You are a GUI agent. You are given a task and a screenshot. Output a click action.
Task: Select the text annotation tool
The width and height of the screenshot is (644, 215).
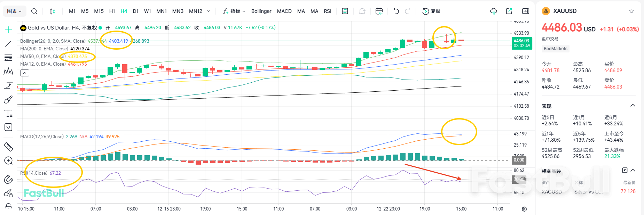(x=8, y=114)
